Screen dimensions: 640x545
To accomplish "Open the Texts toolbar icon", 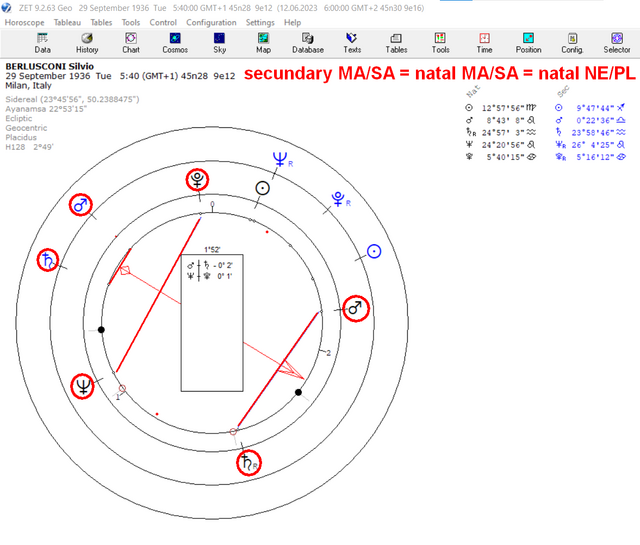I will point(352,43).
